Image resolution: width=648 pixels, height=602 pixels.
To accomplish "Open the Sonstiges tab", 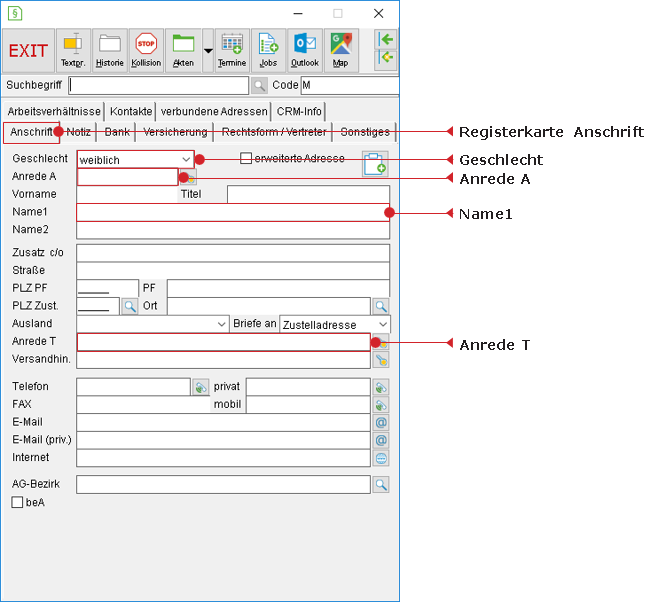I will [365, 132].
